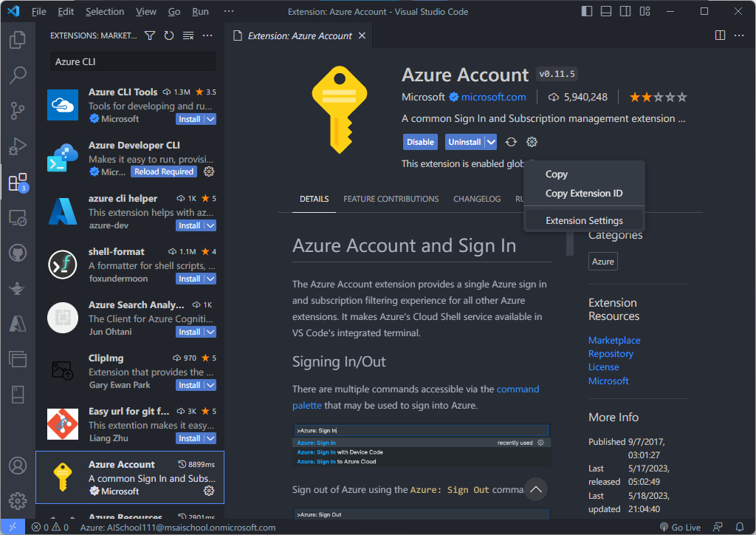Filter extensions with the funnel icon
Image resolution: width=756 pixels, height=535 pixels.
150,35
